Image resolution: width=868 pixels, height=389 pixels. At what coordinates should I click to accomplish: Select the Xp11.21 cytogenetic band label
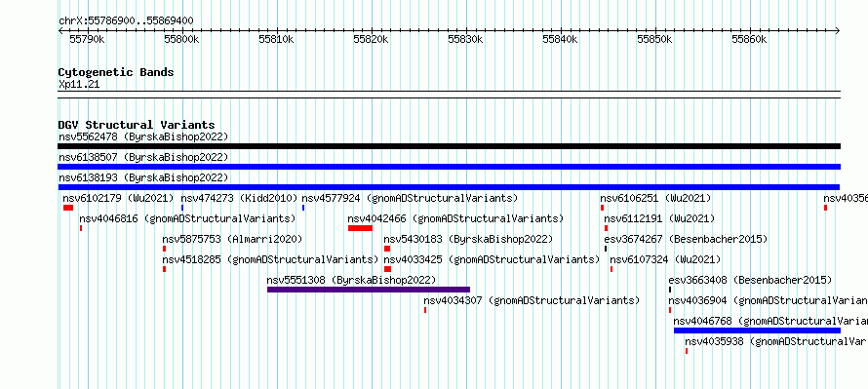click(79, 85)
